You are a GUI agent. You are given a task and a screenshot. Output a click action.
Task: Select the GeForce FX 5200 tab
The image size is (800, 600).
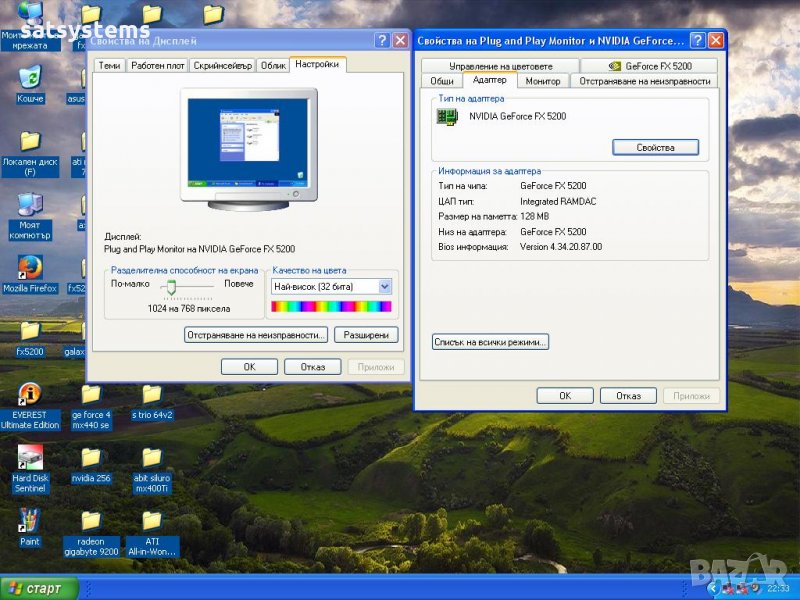click(650, 66)
